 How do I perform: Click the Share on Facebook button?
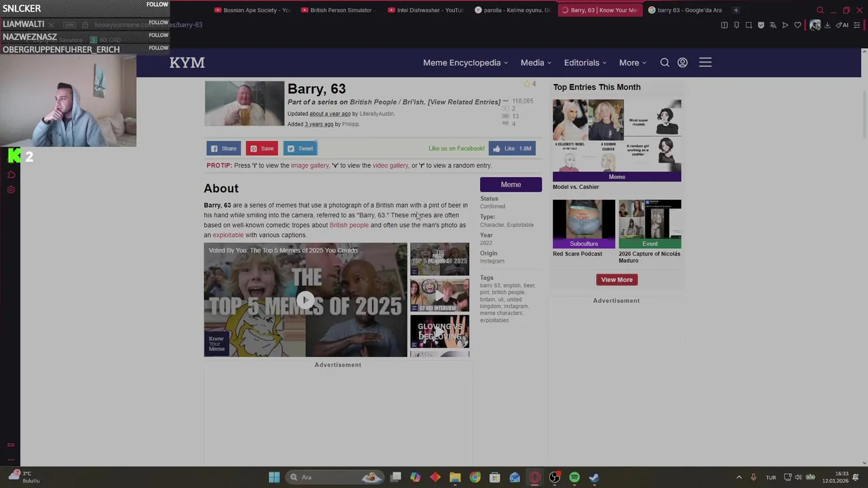(224, 148)
